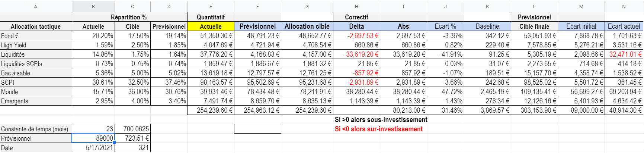
Task: Click the Allocation cible column heading
Action: coord(307,26)
